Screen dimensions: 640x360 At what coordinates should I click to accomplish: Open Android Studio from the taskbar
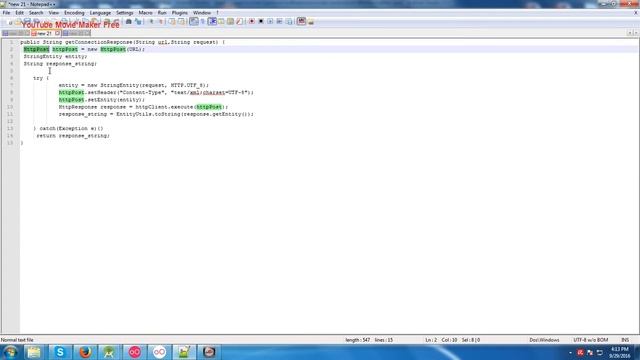109,352
